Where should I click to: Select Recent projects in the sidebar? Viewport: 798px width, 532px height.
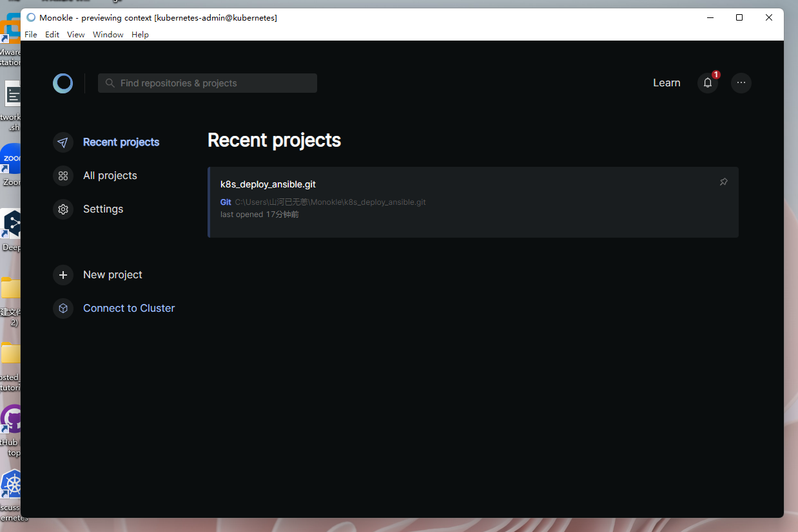[x=121, y=142]
